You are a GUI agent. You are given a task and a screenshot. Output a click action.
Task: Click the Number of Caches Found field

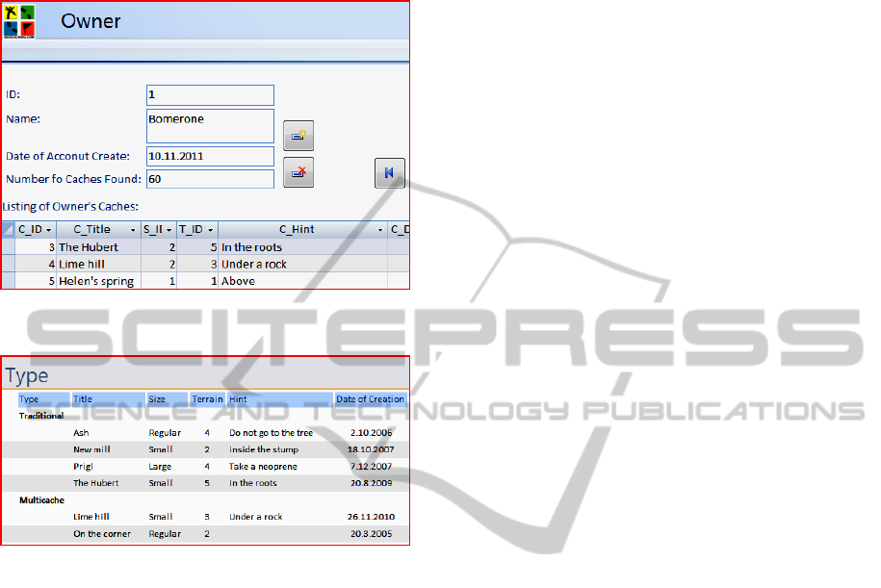click(210, 179)
